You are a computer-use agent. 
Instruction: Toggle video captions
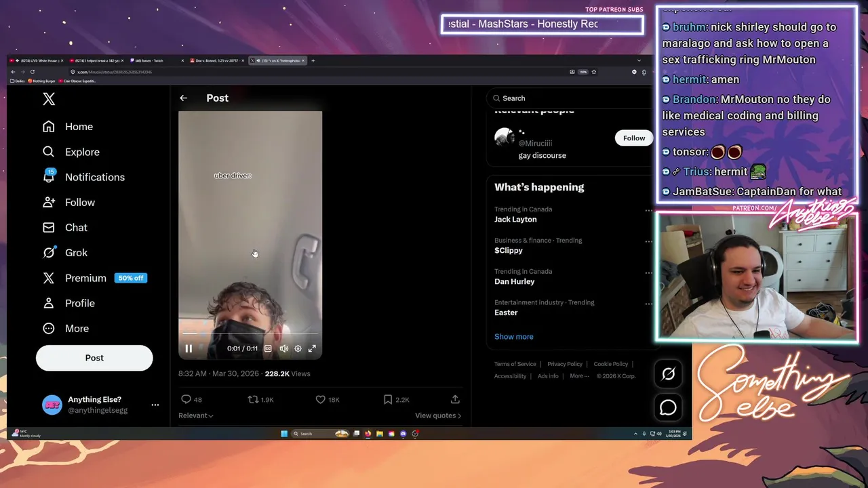coord(268,348)
